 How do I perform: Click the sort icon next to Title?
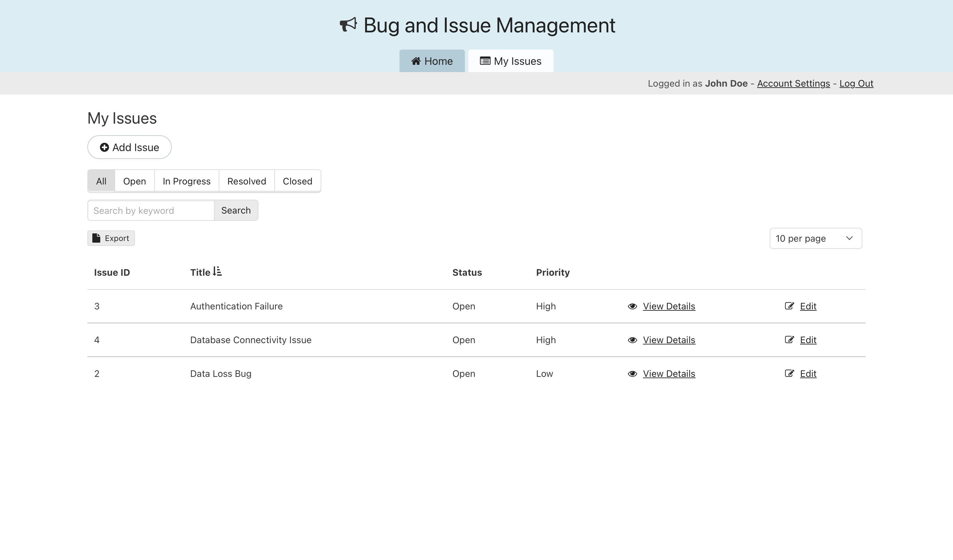[x=217, y=271]
